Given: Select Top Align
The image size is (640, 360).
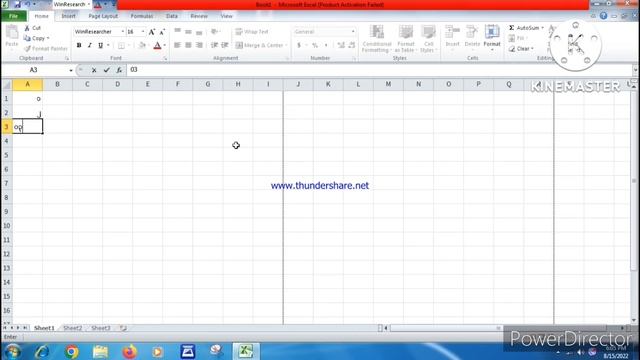Looking at the screenshot, I should 178,31.
